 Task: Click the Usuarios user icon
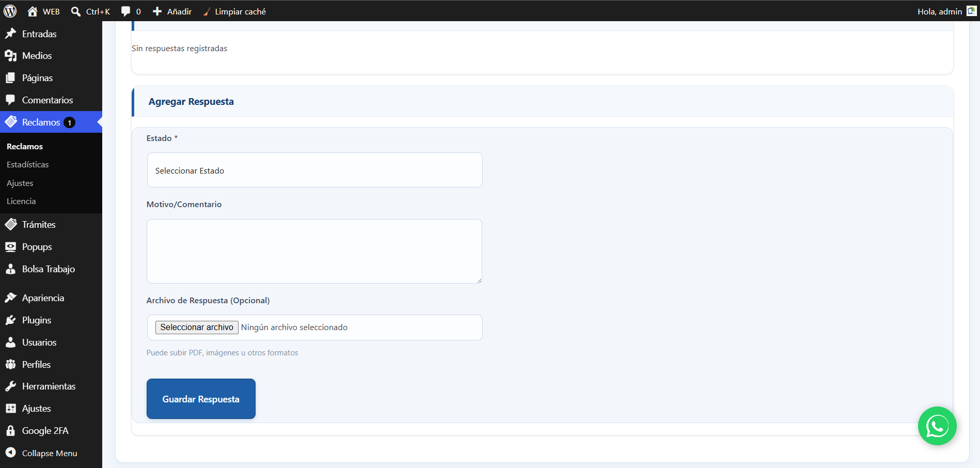[x=11, y=342]
